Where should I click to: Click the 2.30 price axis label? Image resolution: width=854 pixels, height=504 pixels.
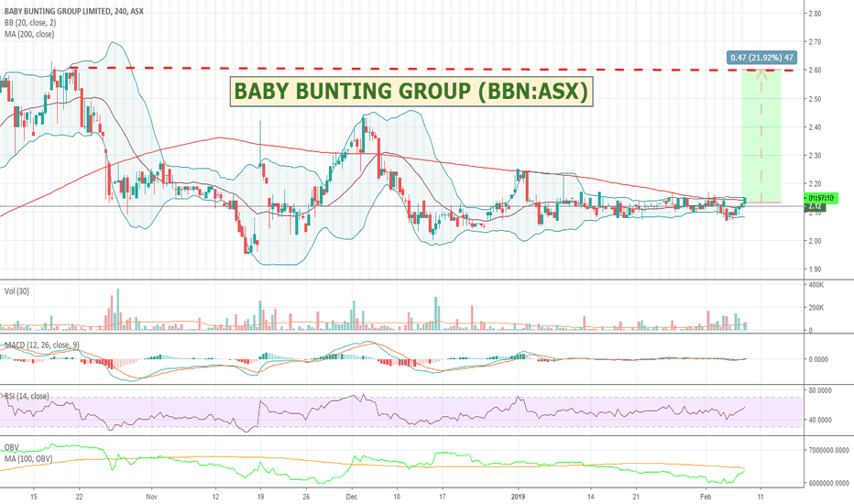coord(815,156)
